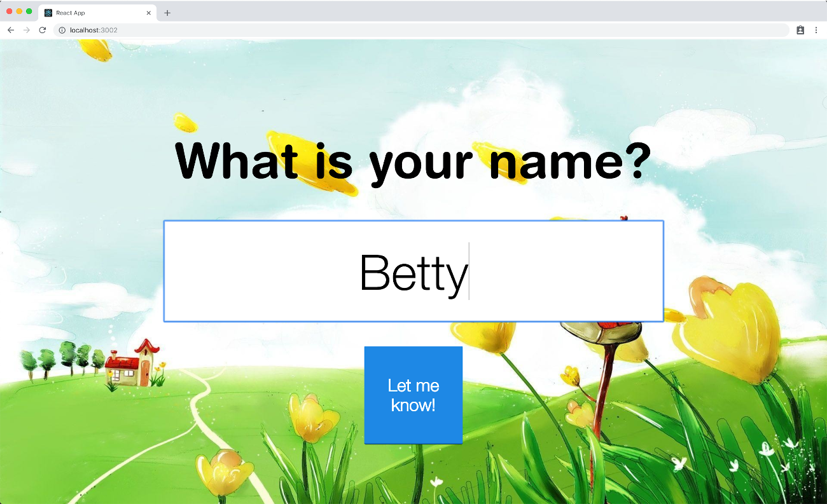This screenshot has height=504, width=827.
Task: Focus the name input containing Betty
Action: click(x=413, y=271)
